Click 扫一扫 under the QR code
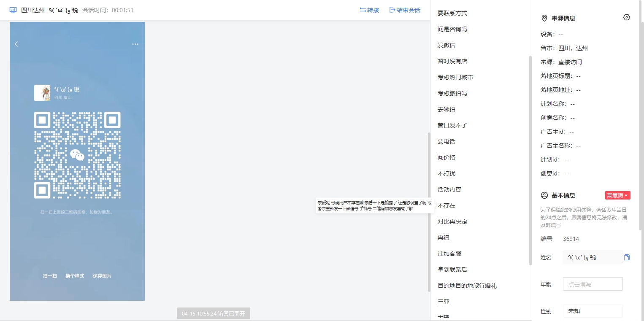This screenshot has width=644, height=321. pyautogui.click(x=50, y=276)
